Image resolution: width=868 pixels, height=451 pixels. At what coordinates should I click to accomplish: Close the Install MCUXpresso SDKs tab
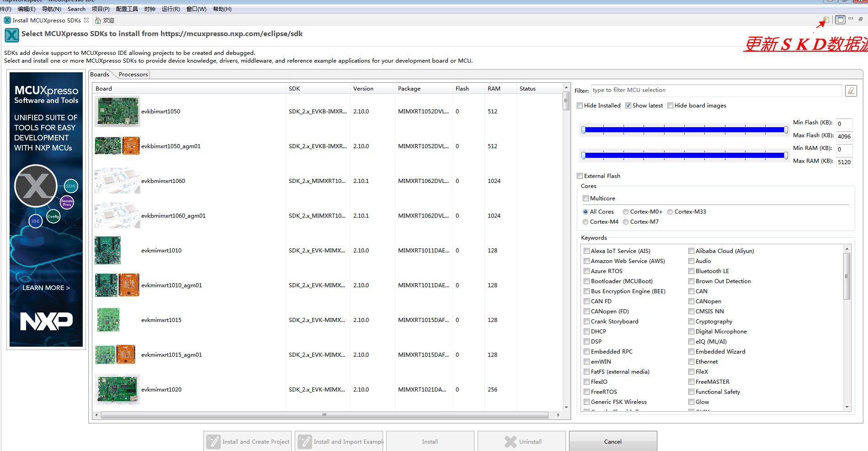coord(86,20)
